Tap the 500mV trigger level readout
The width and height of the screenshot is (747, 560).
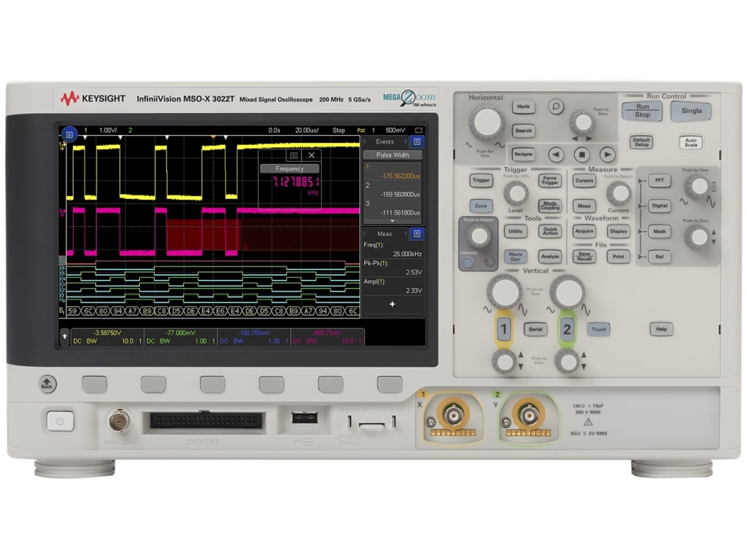pyautogui.click(x=395, y=130)
